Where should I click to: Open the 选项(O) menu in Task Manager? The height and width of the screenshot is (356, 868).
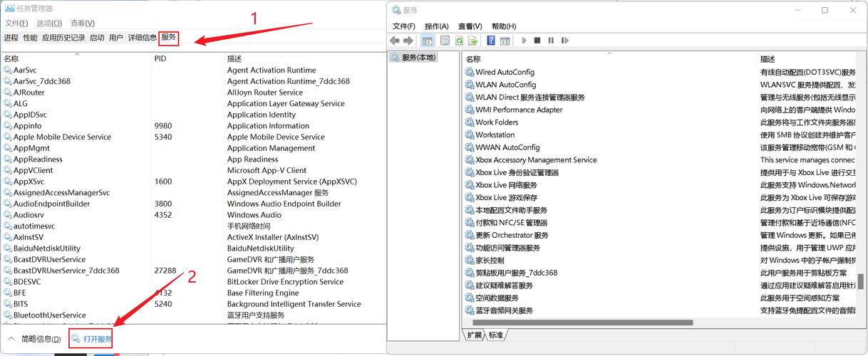coord(49,23)
